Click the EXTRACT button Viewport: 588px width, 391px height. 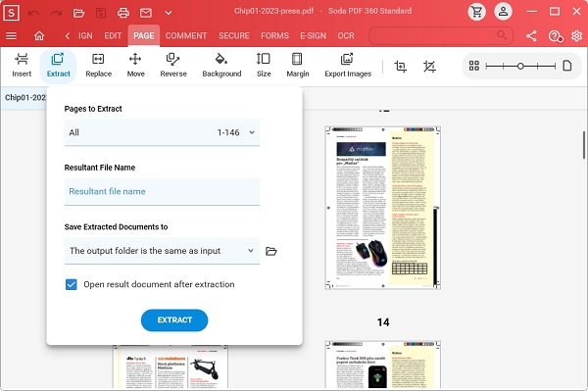pyautogui.click(x=174, y=320)
